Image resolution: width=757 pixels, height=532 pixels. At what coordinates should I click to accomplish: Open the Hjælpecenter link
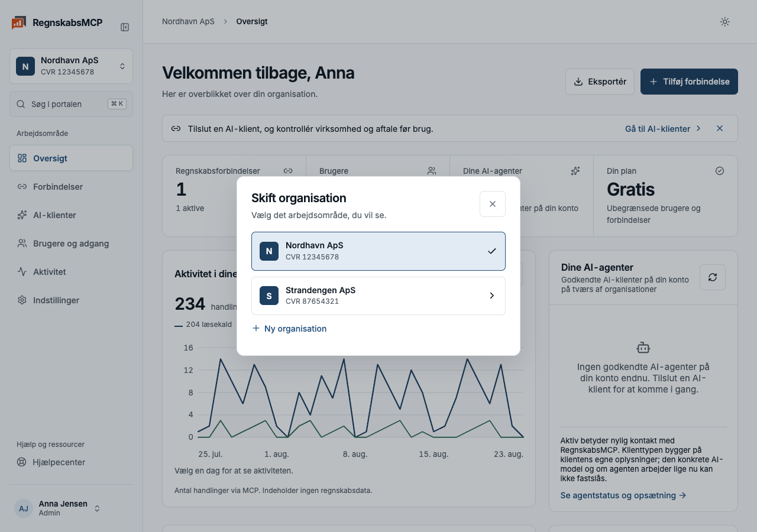pyautogui.click(x=71, y=462)
